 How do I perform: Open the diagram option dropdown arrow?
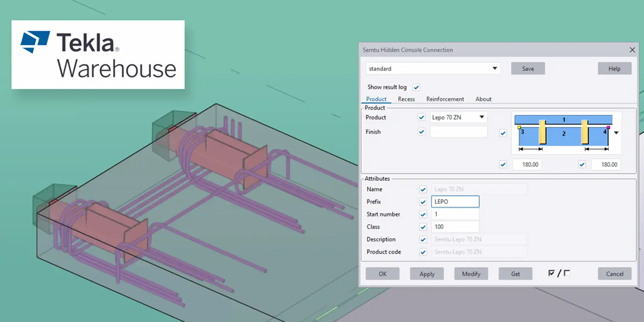616,133
